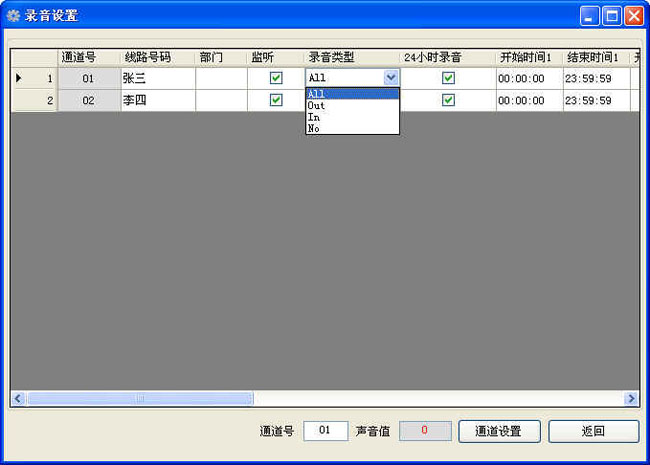The image size is (650, 465).
Task: Collapse the 录音类型 dropdown arrow in row 1
Action: pyautogui.click(x=390, y=78)
